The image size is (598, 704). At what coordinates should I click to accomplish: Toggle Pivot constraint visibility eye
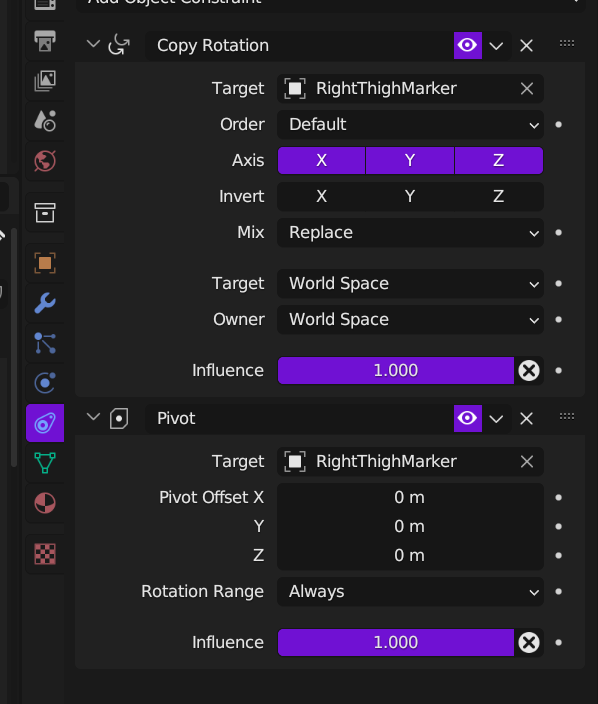pyautogui.click(x=468, y=418)
